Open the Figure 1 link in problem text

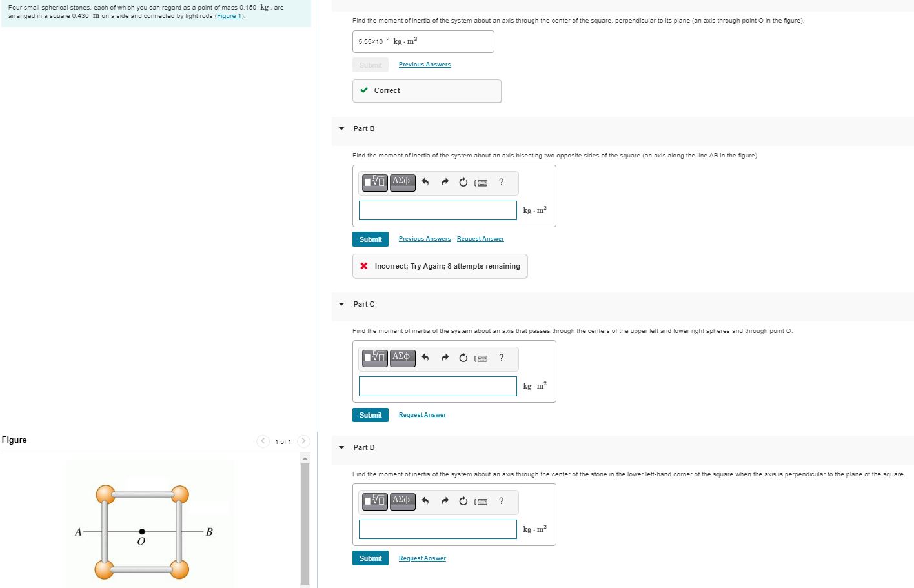pyautogui.click(x=229, y=16)
